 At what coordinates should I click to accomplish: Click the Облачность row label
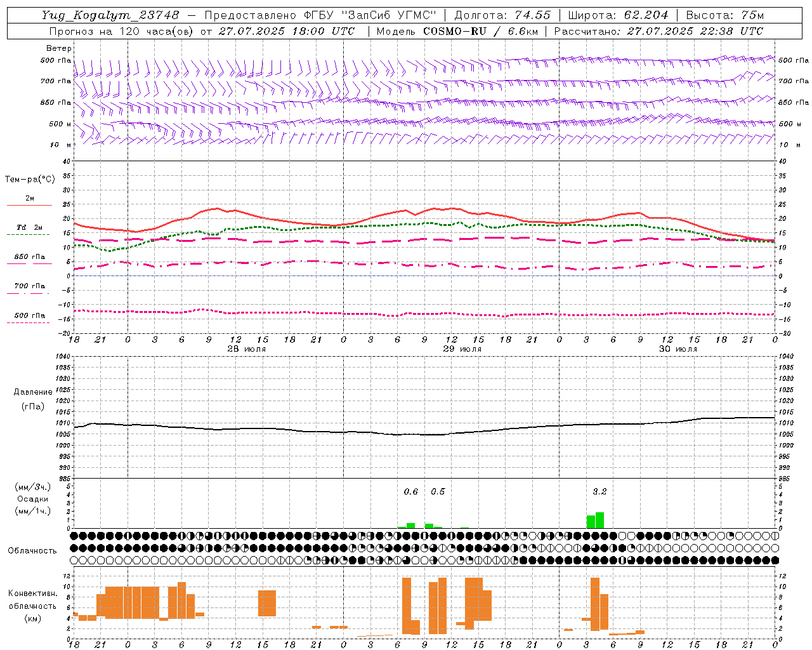click(32, 551)
